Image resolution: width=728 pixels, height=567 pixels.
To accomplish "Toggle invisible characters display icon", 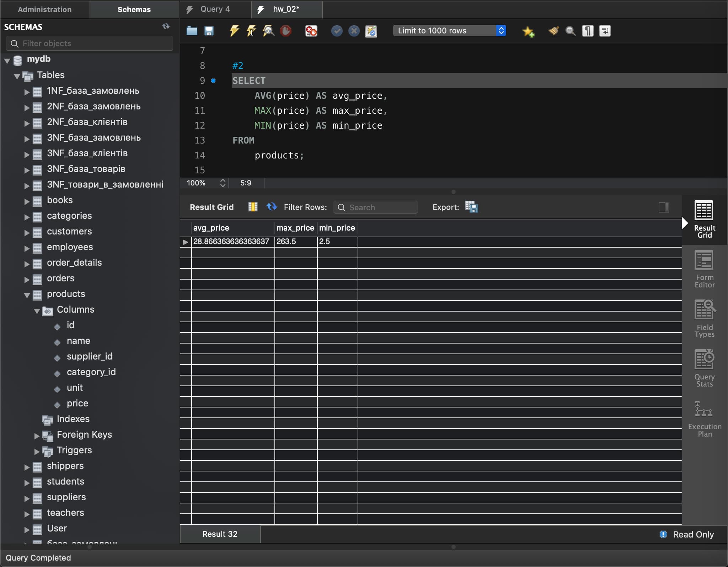I will pos(588,31).
